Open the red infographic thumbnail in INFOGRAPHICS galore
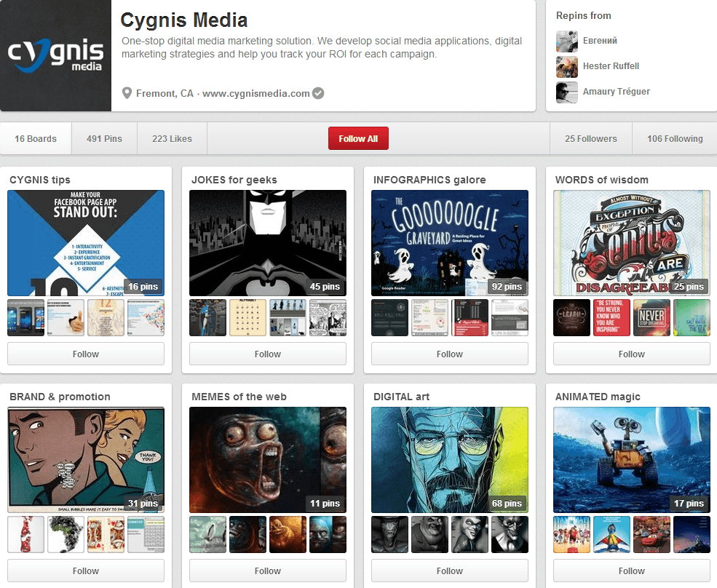 coord(470,318)
